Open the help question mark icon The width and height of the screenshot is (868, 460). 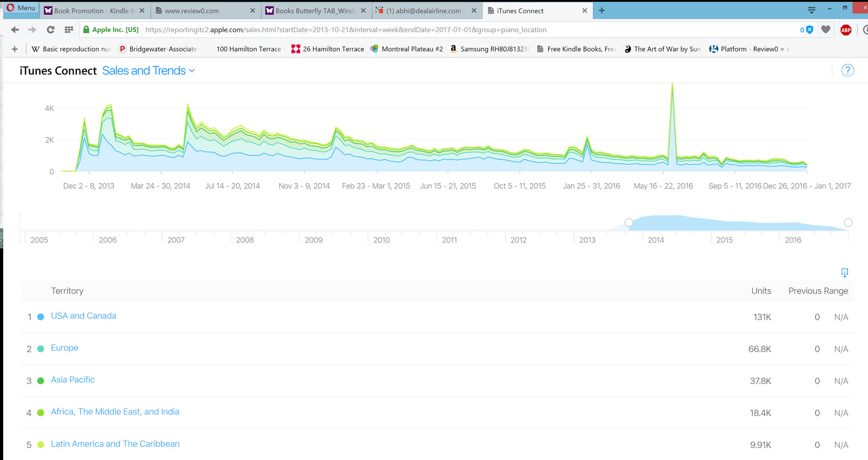coord(848,70)
